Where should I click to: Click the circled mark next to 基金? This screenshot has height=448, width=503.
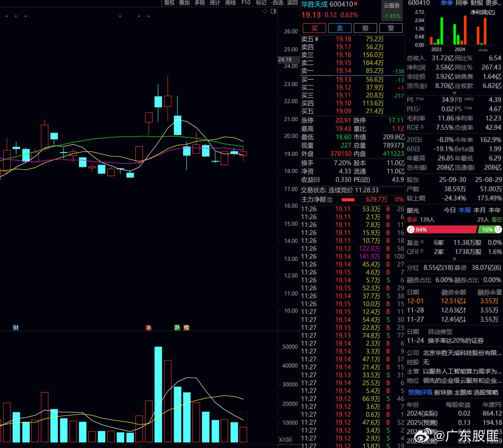tap(422, 242)
